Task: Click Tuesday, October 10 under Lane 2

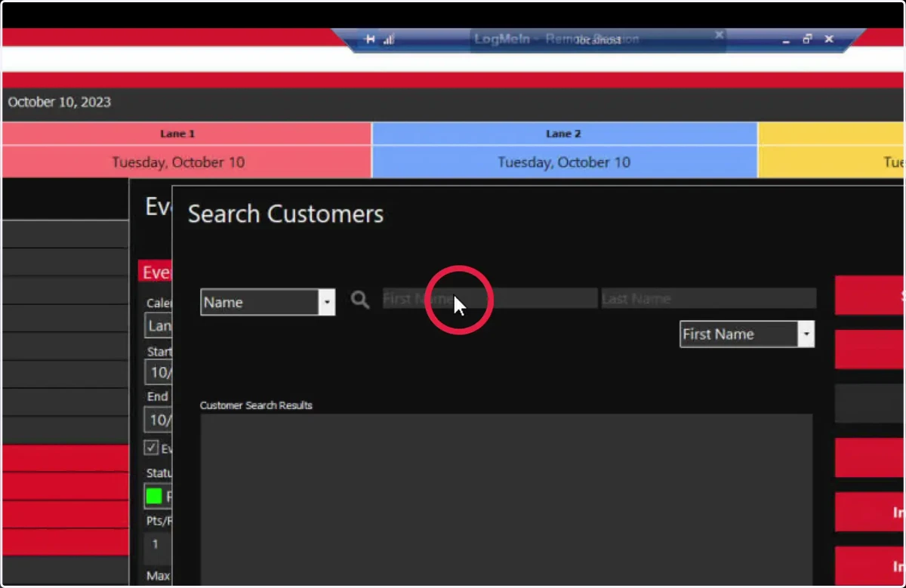Action: [x=564, y=162]
